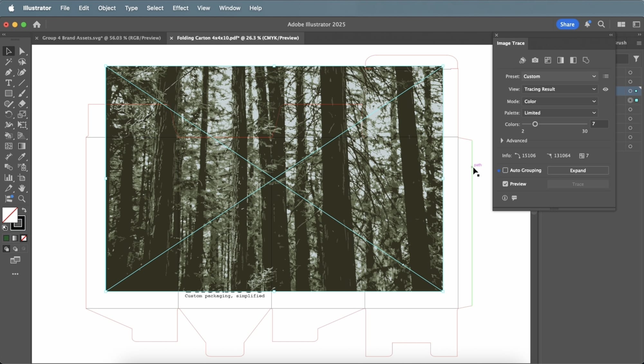Open the File menu
Screen dimensions: 644x364
tap(65, 8)
